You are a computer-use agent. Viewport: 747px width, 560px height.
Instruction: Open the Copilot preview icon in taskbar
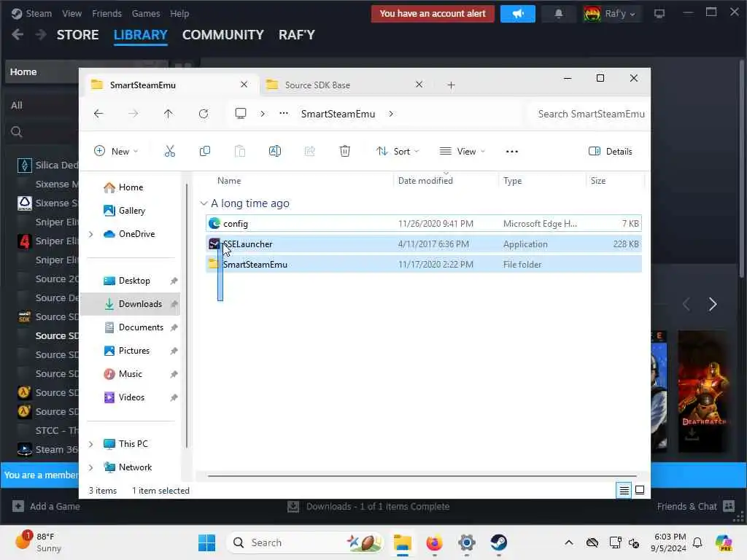point(724,542)
